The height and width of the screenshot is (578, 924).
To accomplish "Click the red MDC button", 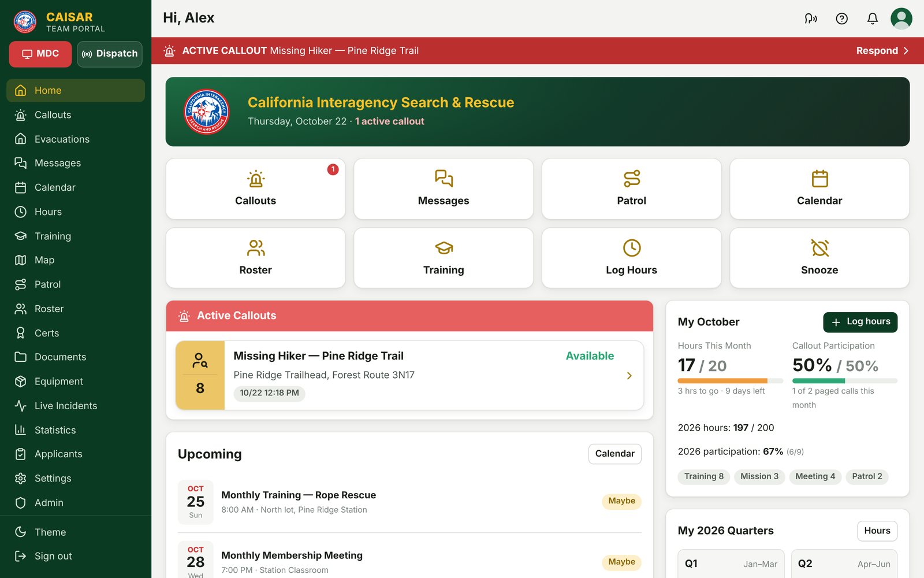I will (x=40, y=54).
